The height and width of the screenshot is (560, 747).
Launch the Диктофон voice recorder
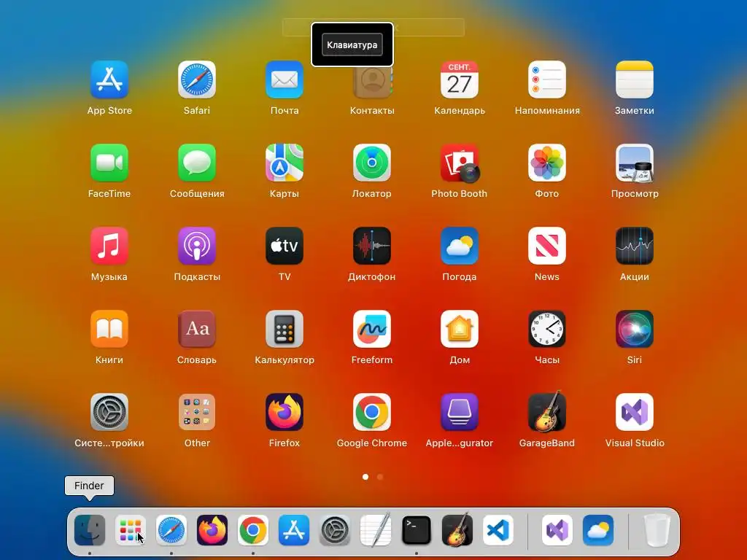pos(372,246)
